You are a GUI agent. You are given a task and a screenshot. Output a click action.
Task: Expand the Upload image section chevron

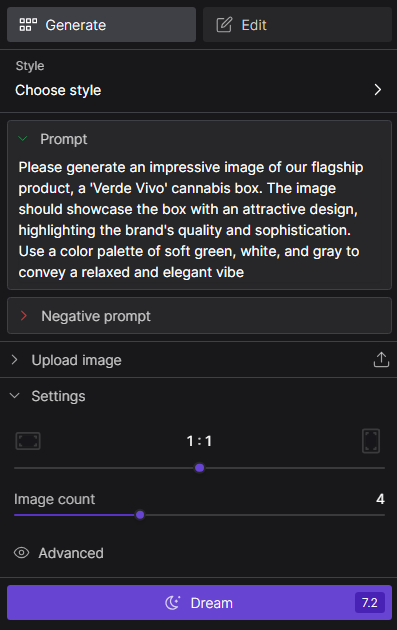[14, 360]
